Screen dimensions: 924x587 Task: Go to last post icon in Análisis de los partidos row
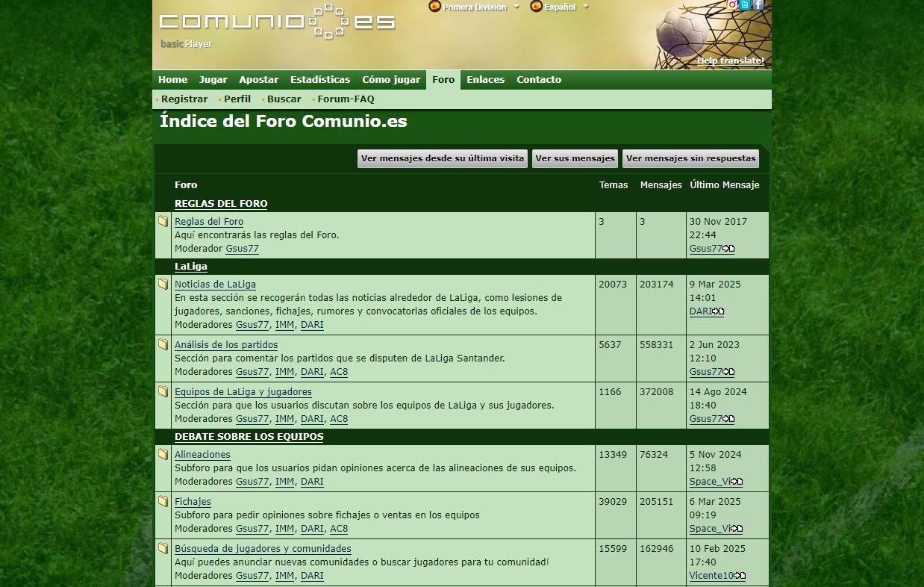(728, 372)
